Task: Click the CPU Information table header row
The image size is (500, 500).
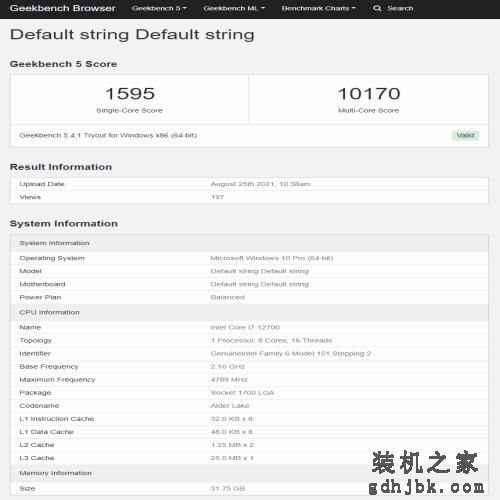Action: [249, 312]
